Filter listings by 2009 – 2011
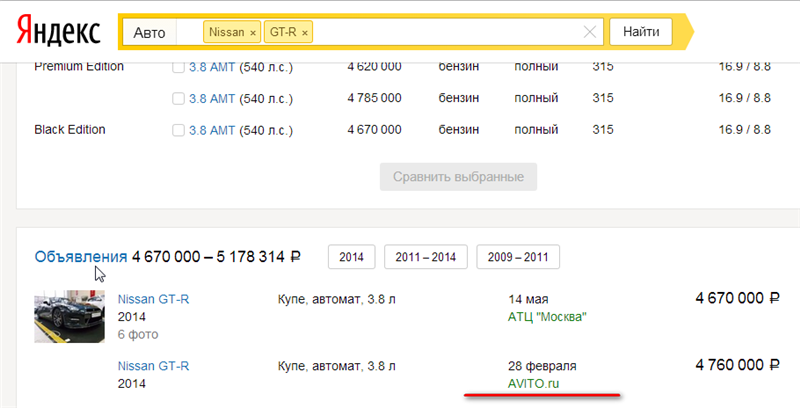The height and width of the screenshot is (408, 800). (518, 257)
